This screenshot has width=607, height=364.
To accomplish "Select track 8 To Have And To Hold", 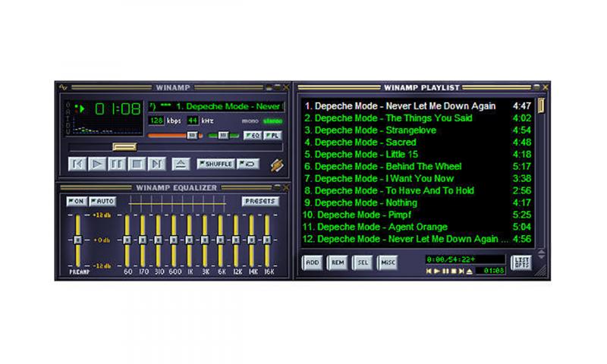I will point(418,190).
